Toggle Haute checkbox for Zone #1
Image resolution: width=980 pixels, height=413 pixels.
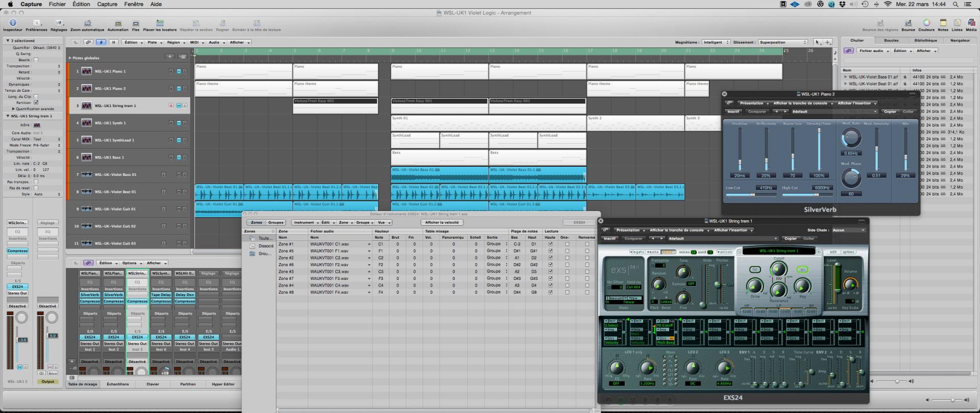(x=550, y=244)
